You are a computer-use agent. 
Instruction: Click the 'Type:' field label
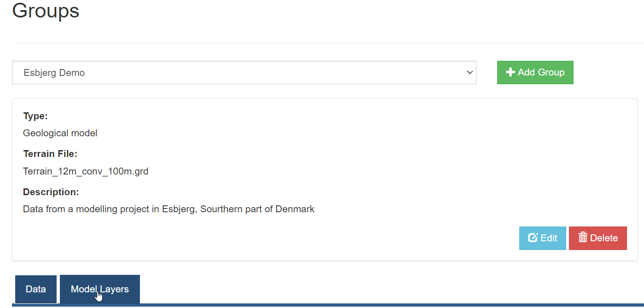click(35, 116)
